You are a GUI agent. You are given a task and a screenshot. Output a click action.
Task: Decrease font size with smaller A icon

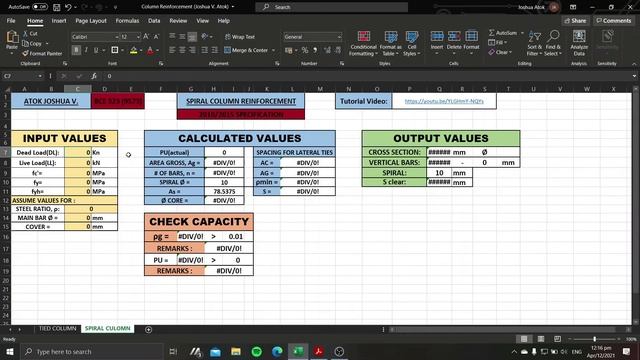coord(156,37)
